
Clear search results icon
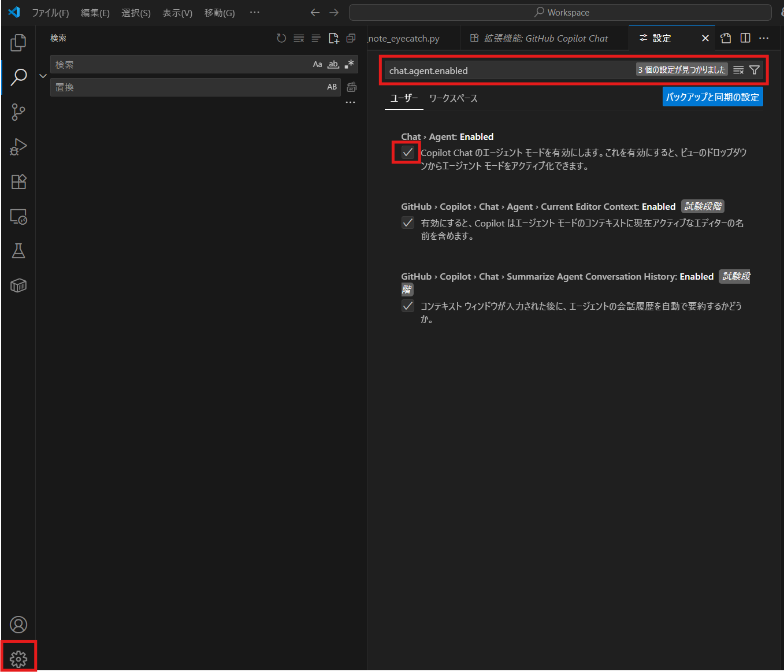click(x=299, y=38)
